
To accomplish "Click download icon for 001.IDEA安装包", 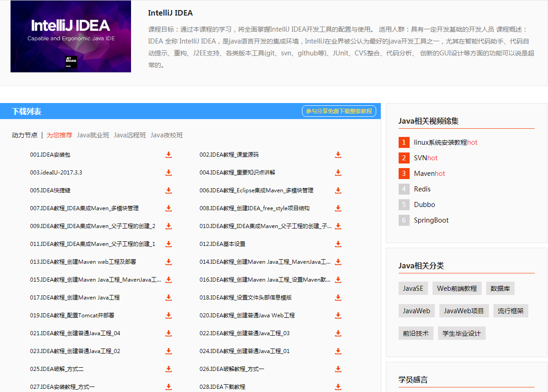I will tap(169, 155).
